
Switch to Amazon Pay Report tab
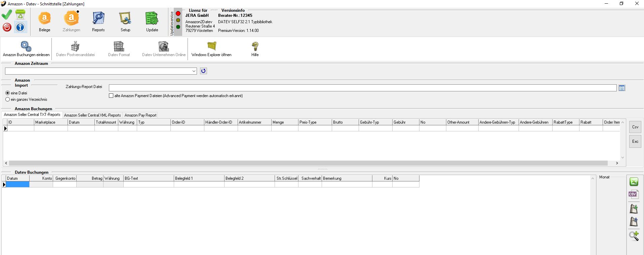click(140, 115)
